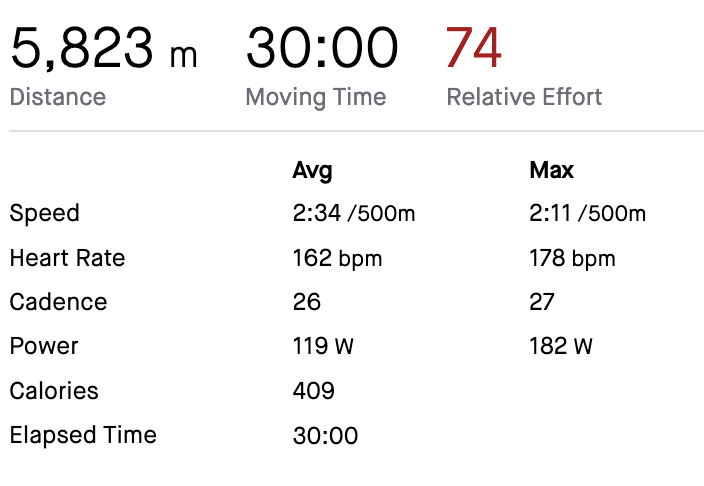Select the Max column header

click(551, 170)
